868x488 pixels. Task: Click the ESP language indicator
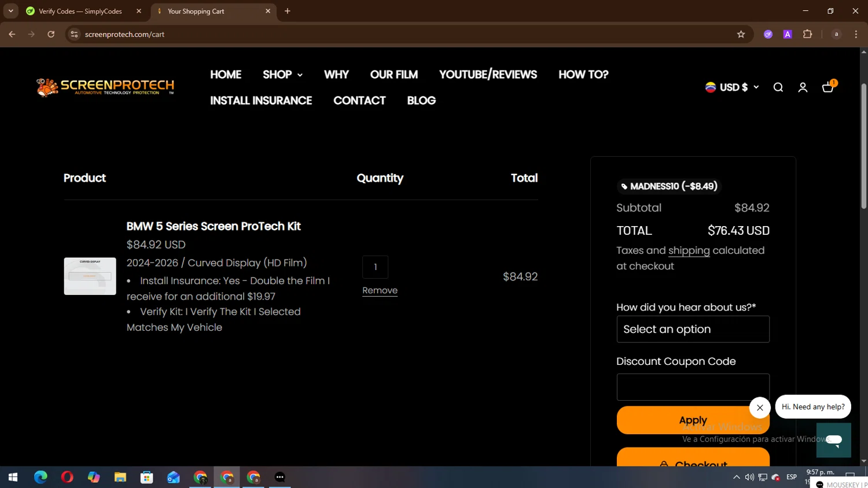coord(792,477)
